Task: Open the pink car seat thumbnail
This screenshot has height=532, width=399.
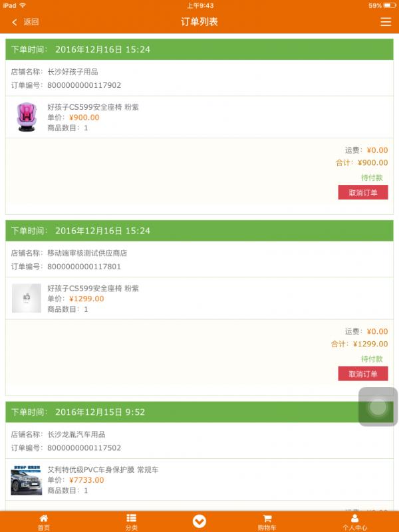Action: click(27, 117)
